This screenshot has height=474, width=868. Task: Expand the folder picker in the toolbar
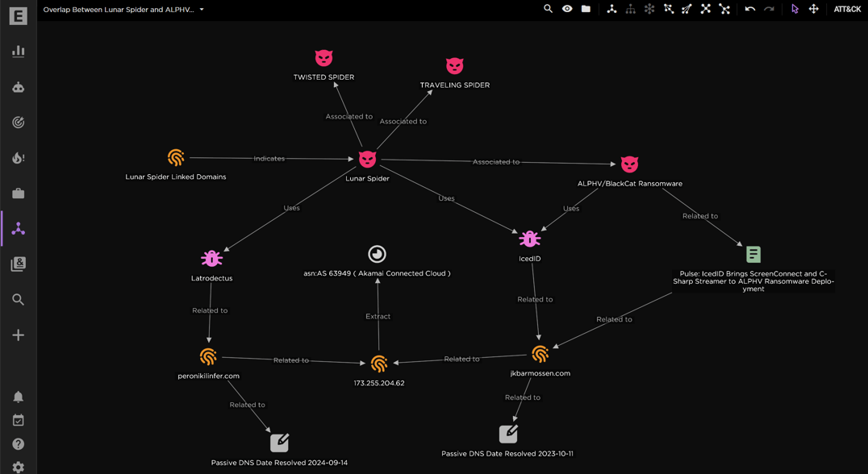click(585, 9)
